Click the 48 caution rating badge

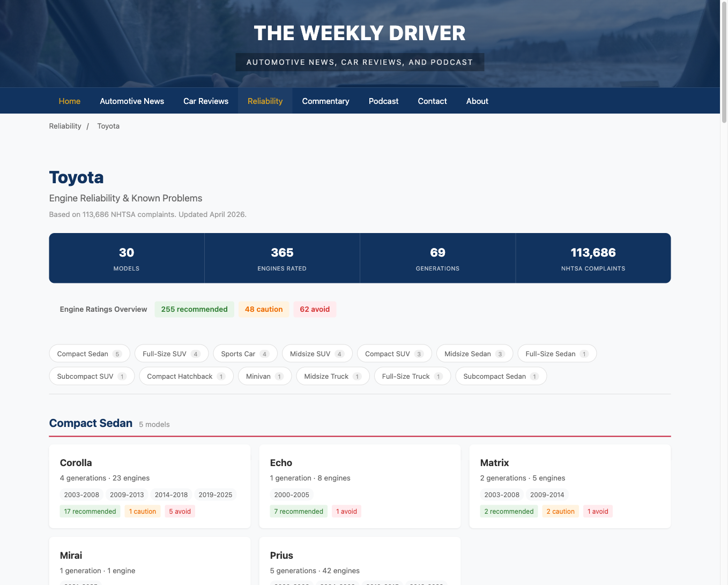[x=263, y=309]
